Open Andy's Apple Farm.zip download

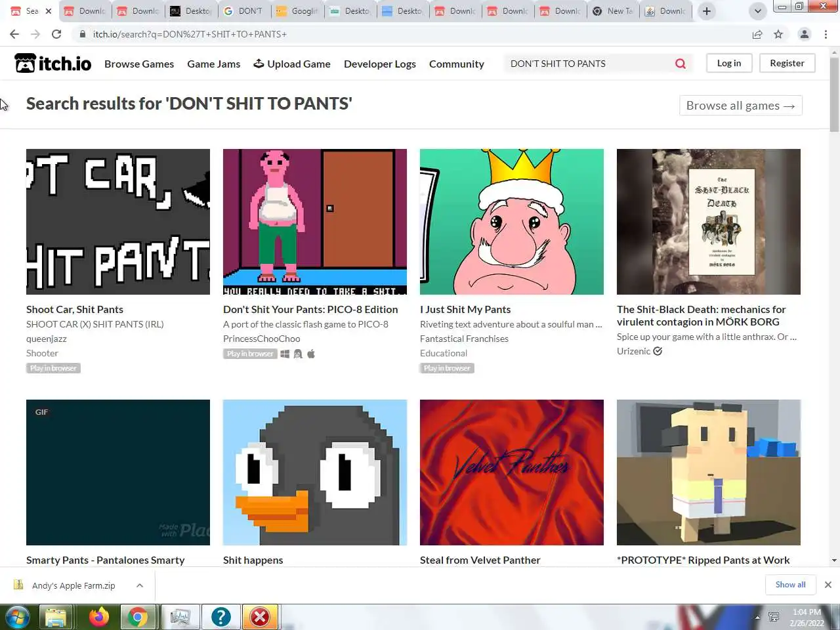click(x=73, y=585)
